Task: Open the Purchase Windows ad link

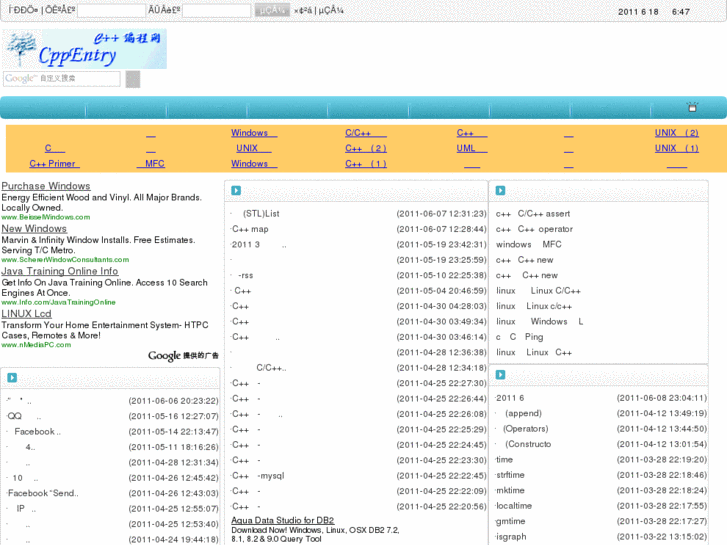Action: pyautogui.click(x=46, y=186)
